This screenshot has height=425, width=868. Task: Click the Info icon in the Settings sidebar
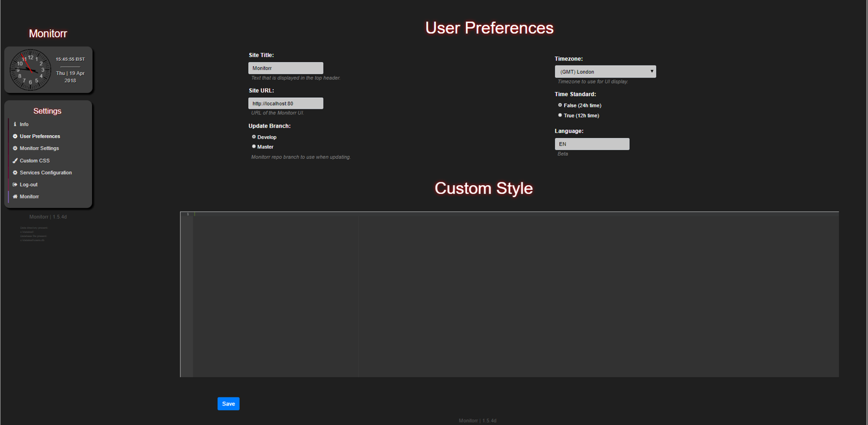click(15, 124)
